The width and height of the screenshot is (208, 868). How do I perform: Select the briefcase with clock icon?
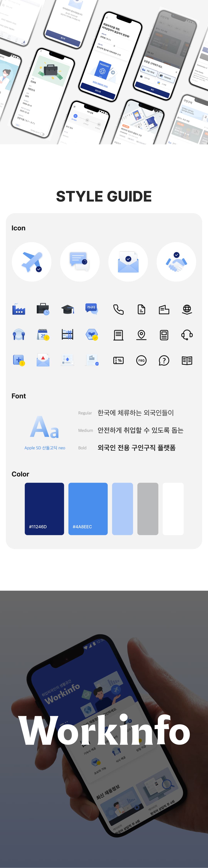pos(43,309)
